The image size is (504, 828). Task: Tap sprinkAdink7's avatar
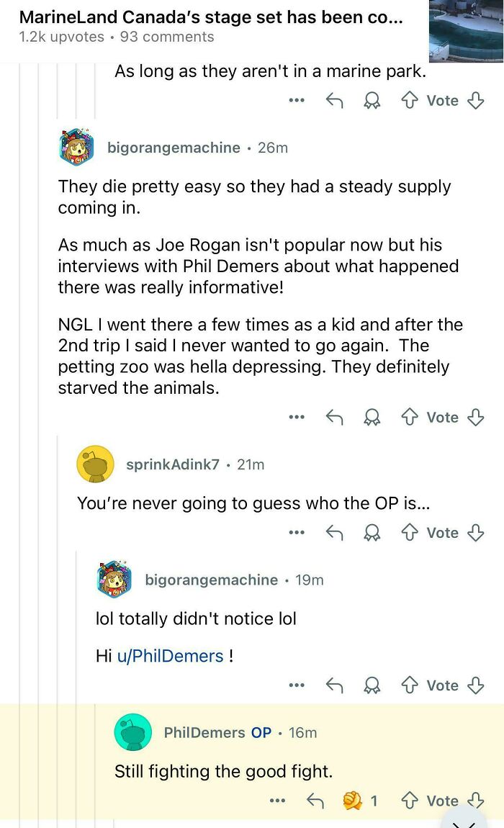click(x=95, y=464)
